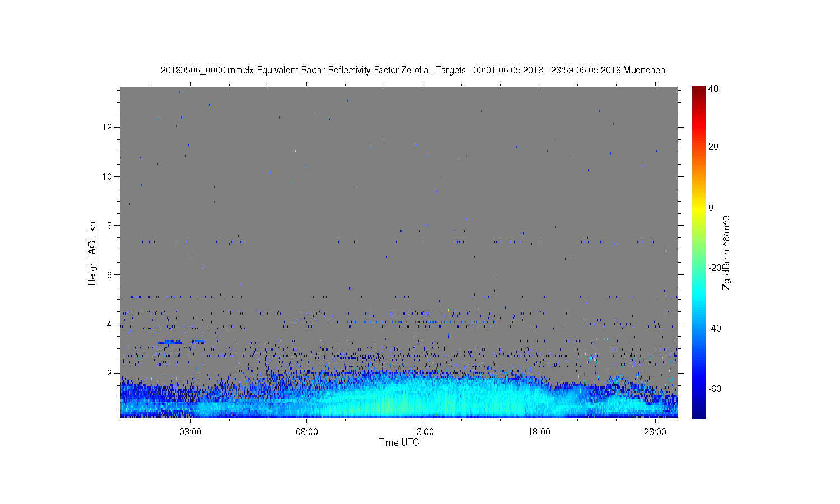
Task: Click the height tick label '10'
Action: 108,176
